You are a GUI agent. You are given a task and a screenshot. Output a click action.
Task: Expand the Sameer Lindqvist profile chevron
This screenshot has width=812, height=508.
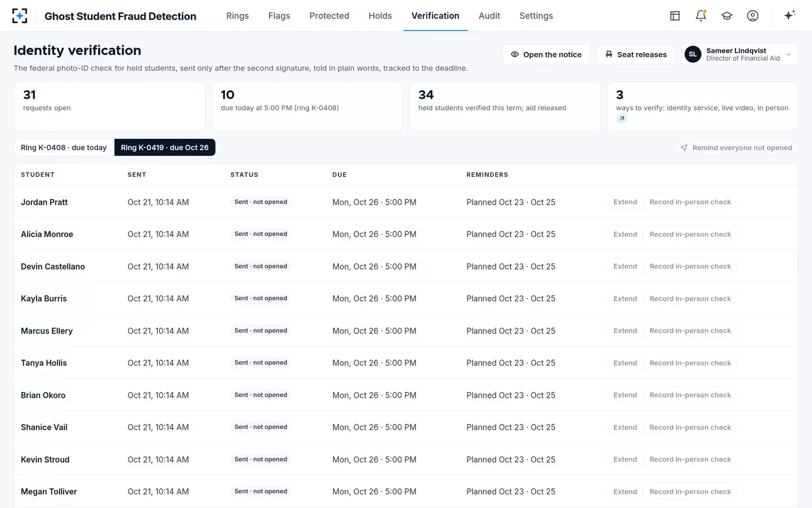[788, 54]
